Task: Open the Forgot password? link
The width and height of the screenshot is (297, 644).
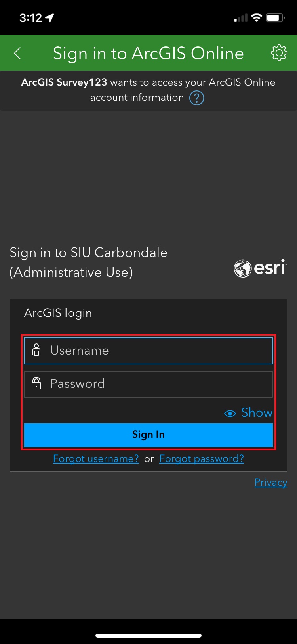Action: [202, 459]
